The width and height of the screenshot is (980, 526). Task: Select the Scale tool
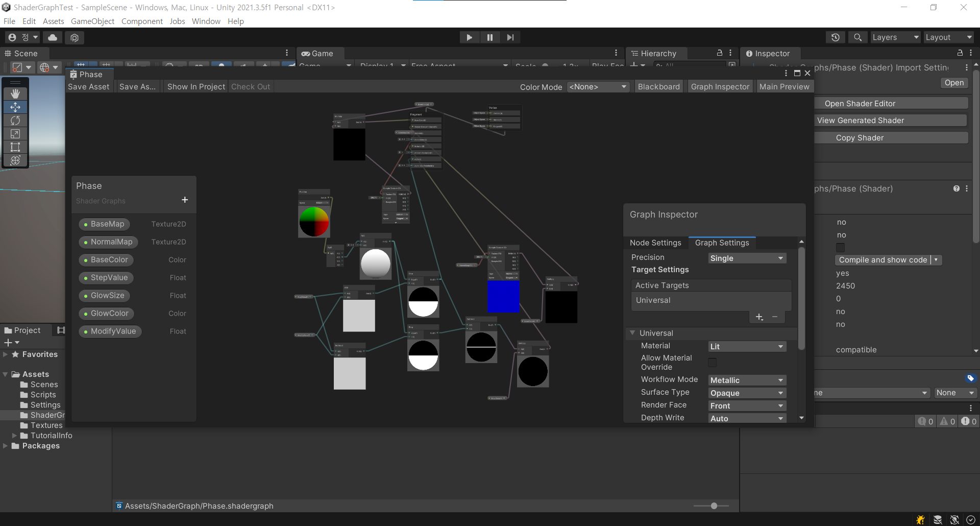pyautogui.click(x=15, y=134)
